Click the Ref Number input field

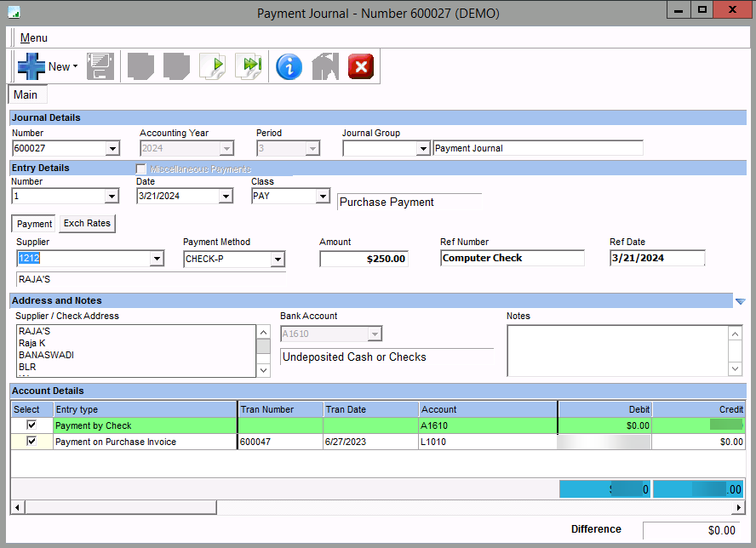pos(513,258)
